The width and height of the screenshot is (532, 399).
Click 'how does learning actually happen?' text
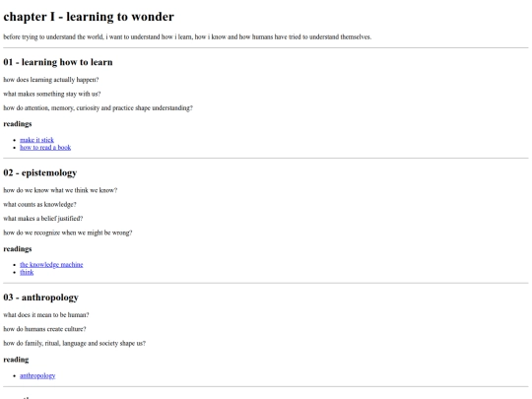point(51,80)
